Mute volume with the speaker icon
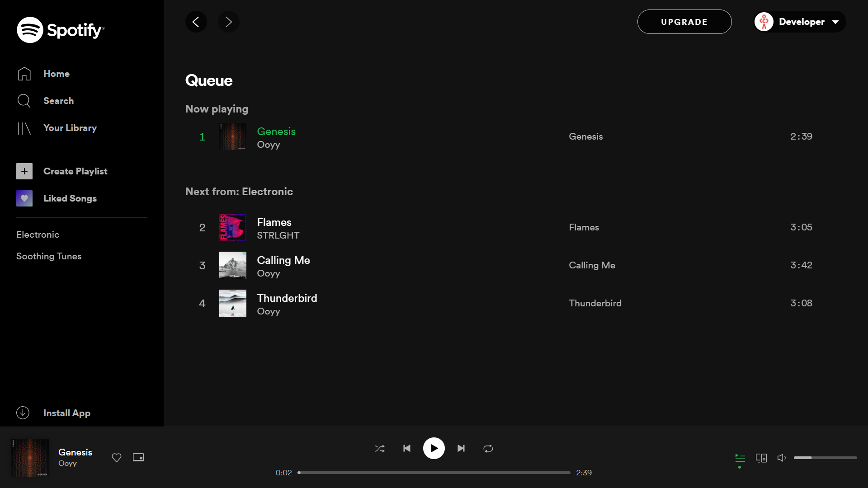Screen dimensions: 868x488 point(782,458)
